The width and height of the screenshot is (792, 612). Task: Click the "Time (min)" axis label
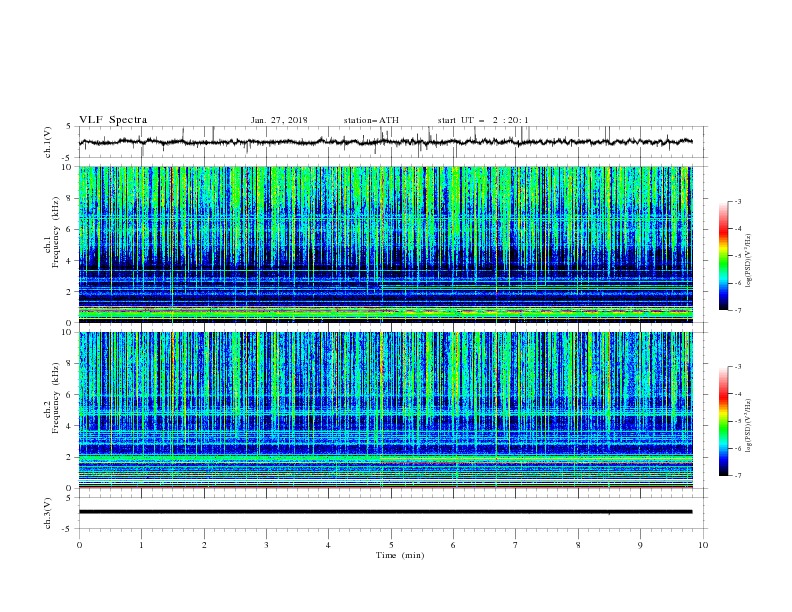[400, 555]
